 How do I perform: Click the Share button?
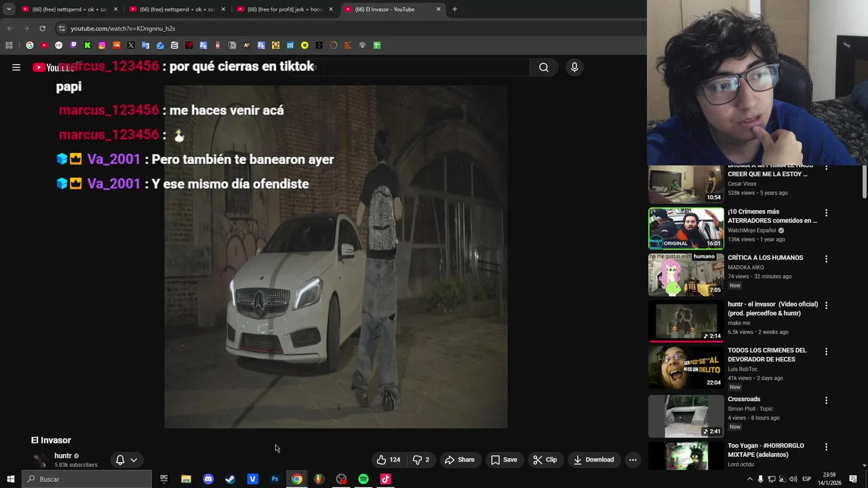460,460
